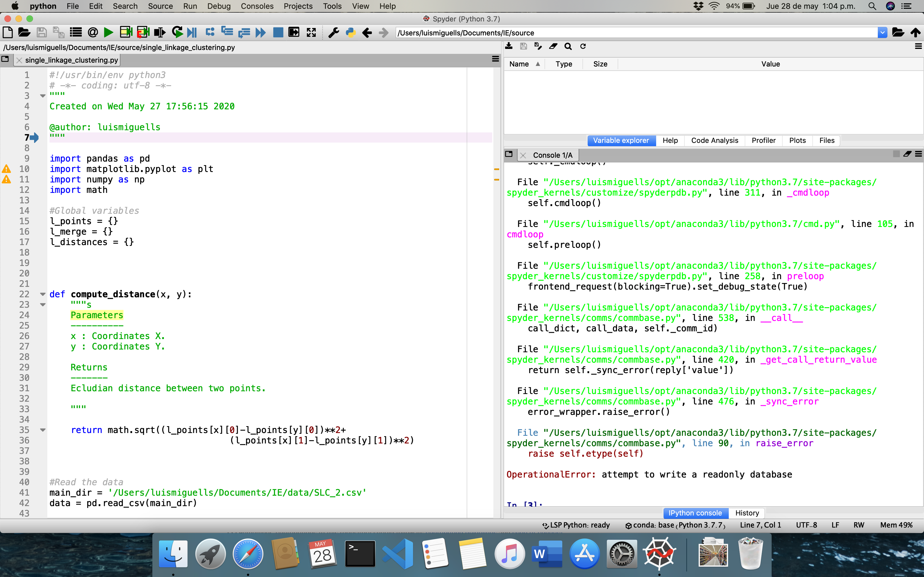The height and width of the screenshot is (577, 924).
Task: Open the Consoles menu
Action: pos(257,6)
